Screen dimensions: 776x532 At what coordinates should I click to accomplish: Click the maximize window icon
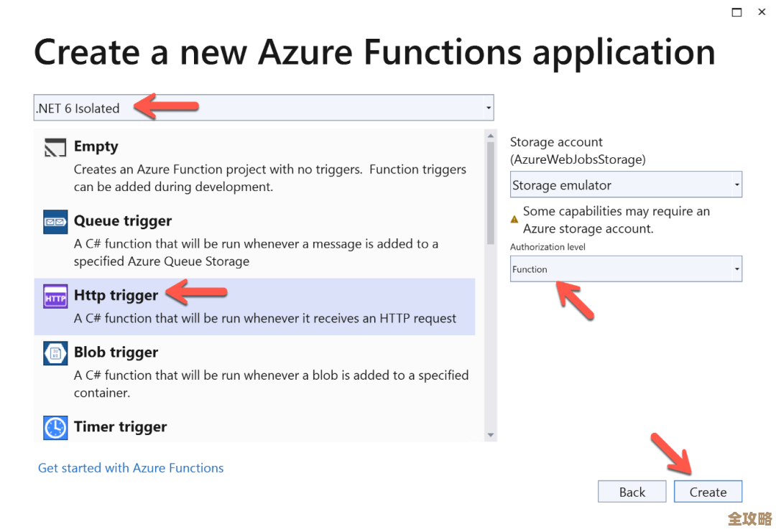(736, 11)
